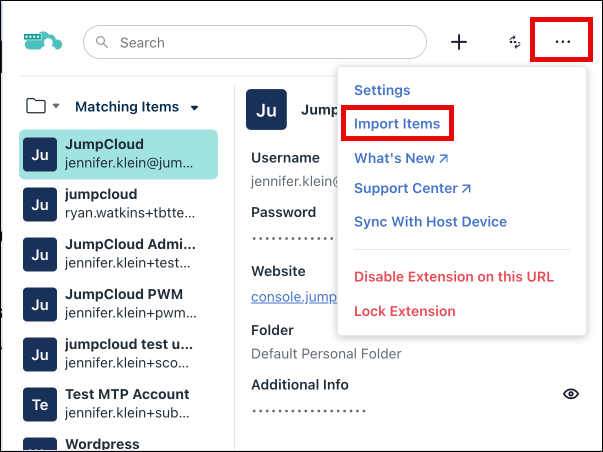Screen dimensions: 603x452
Task: Click the folder icon above the list
Action: point(36,106)
